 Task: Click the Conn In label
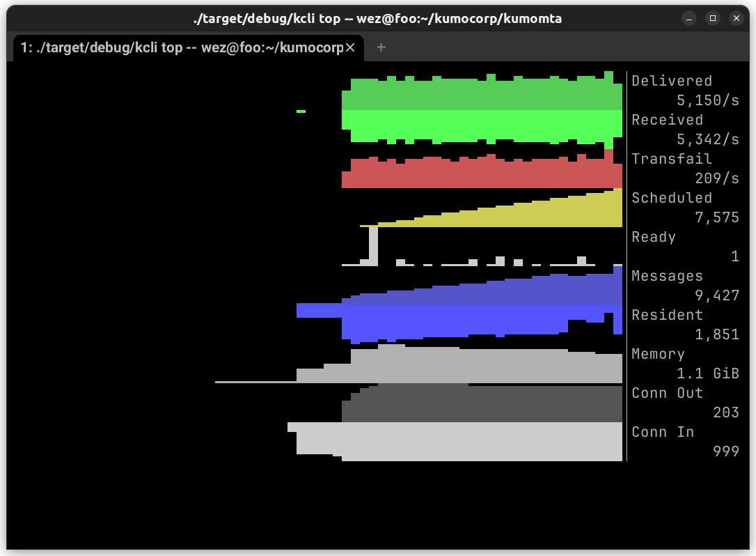663,432
